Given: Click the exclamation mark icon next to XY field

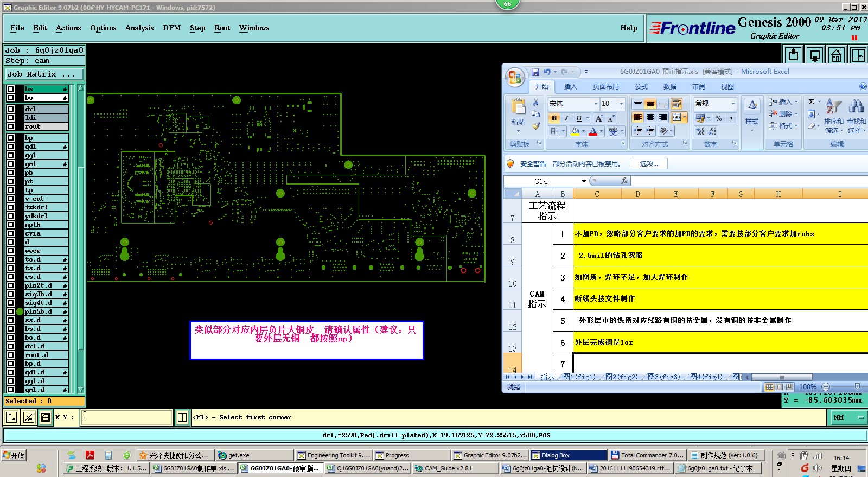Looking at the screenshot, I should [x=182, y=417].
